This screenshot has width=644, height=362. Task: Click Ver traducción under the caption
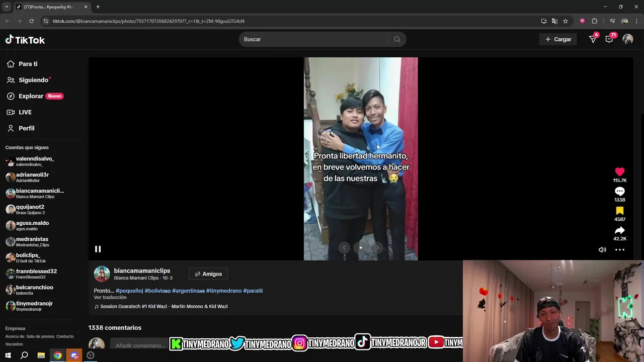coord(110,297)
